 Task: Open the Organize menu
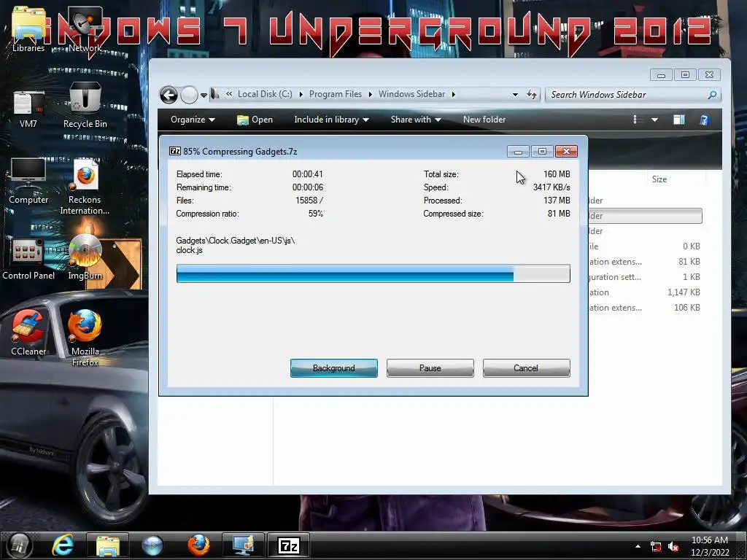point(193,120)
